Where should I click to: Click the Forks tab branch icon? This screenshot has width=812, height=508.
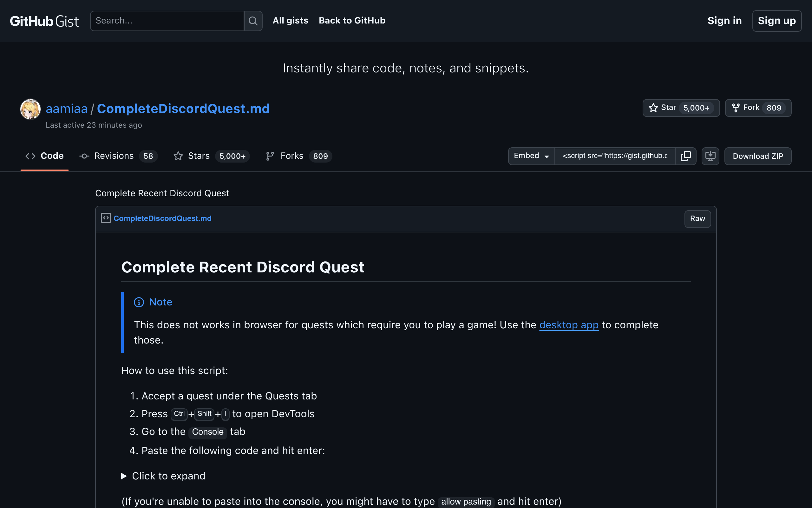270,156
